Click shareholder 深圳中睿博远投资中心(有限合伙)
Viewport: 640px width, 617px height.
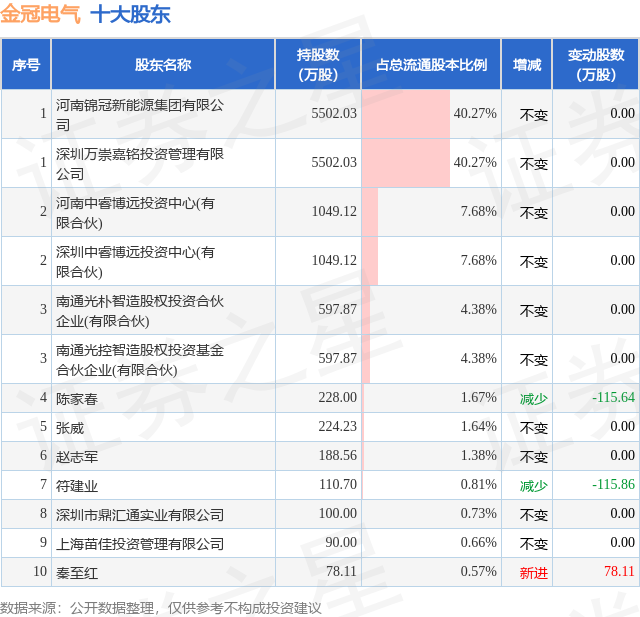click(136, 262)
